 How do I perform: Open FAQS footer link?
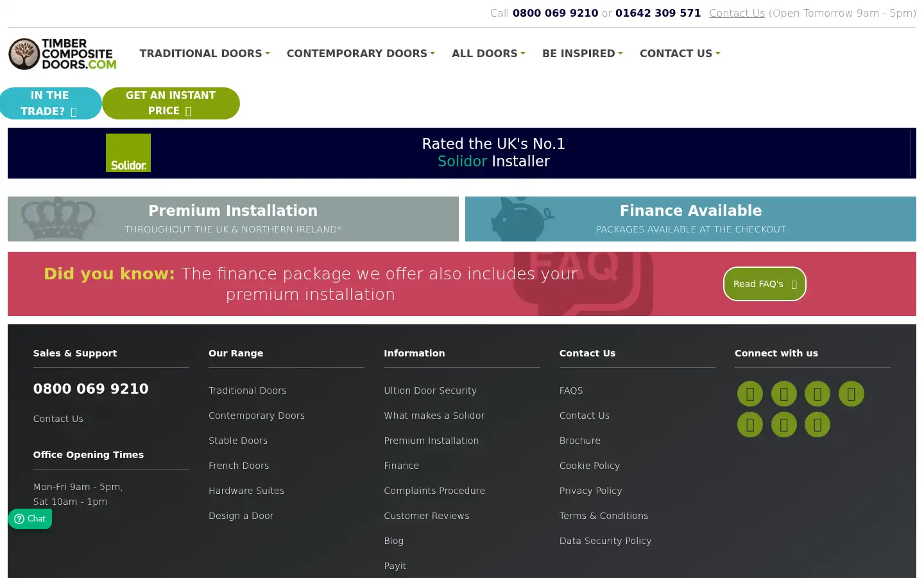pyautogui.click(x=571, y=390)
